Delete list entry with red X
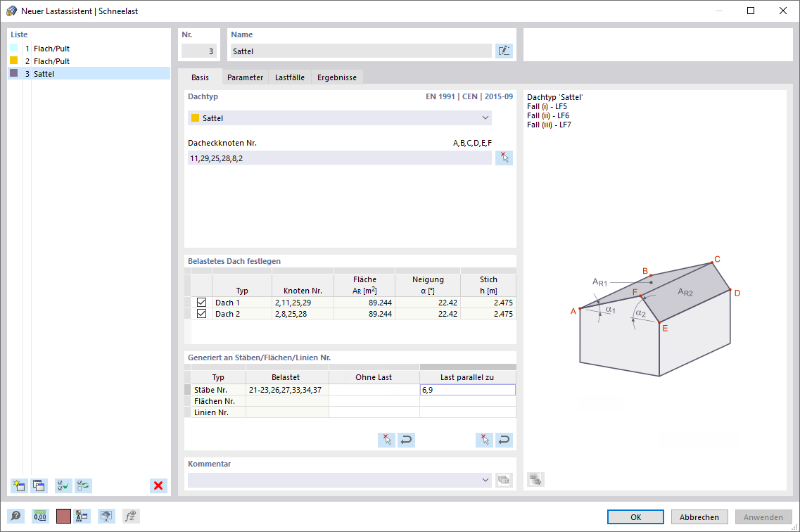Image resolution: width=800 pixels, height=532 pixels. [x=158, y=486]
